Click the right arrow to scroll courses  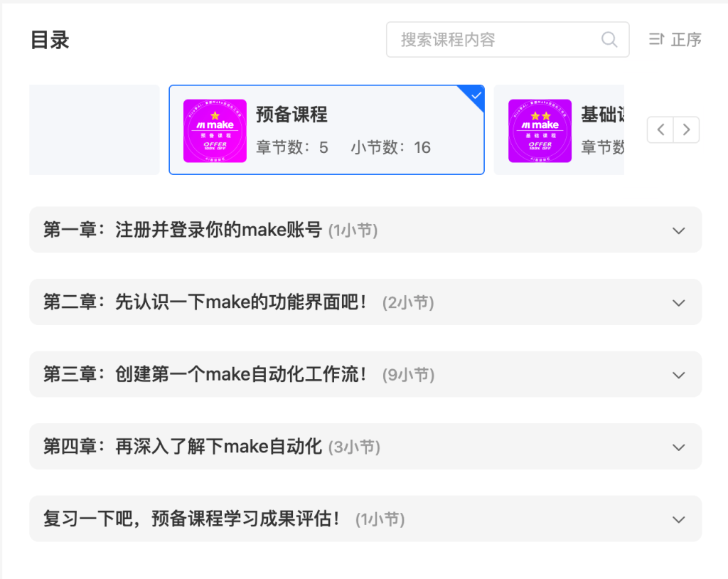[686, 130]
